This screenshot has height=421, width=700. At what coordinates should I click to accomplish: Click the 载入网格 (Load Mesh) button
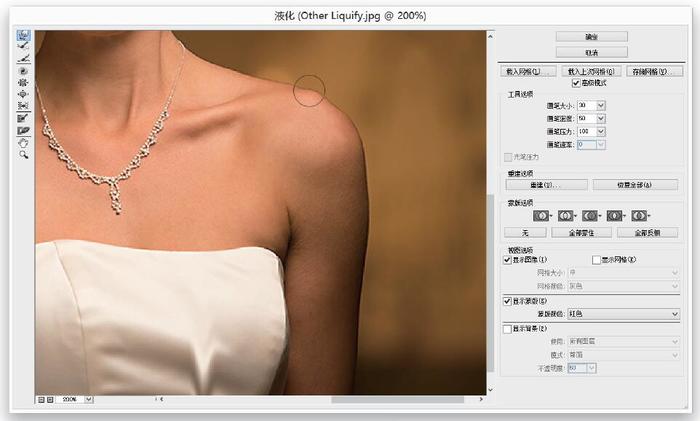pyautogui.click(x=528, y=72)
